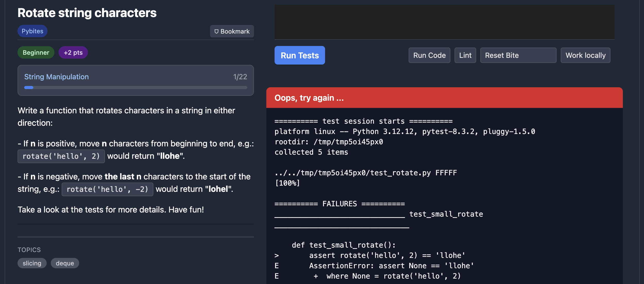Image resolution: width=644 pixels, height=284 pixels.
Task: Click the +2 pts badge
Action: point(73,53)
